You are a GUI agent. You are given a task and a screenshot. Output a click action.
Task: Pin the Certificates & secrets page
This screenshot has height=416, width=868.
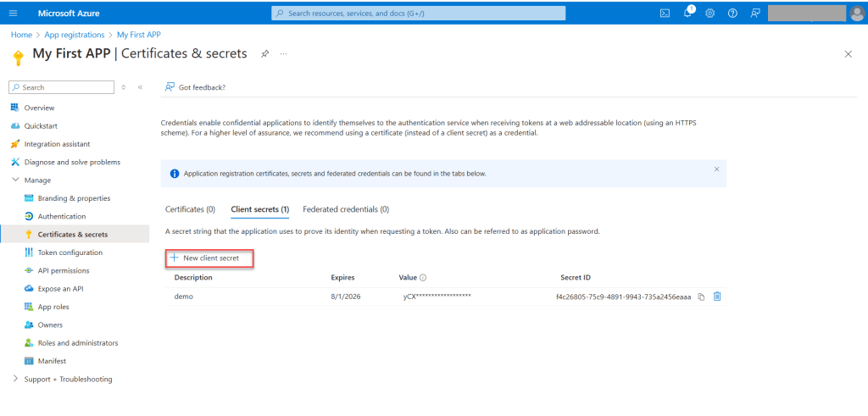tap(264, 53)
